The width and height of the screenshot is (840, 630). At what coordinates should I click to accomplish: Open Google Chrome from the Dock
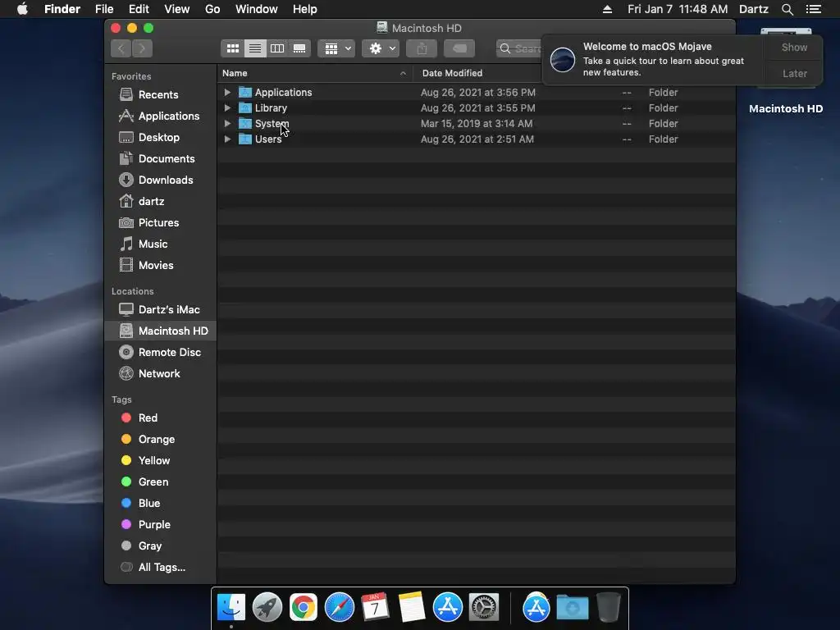(304, 608)
